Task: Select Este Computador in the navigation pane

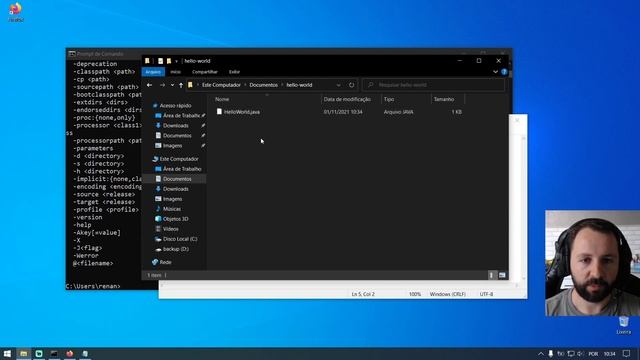Action: [178, 159]
